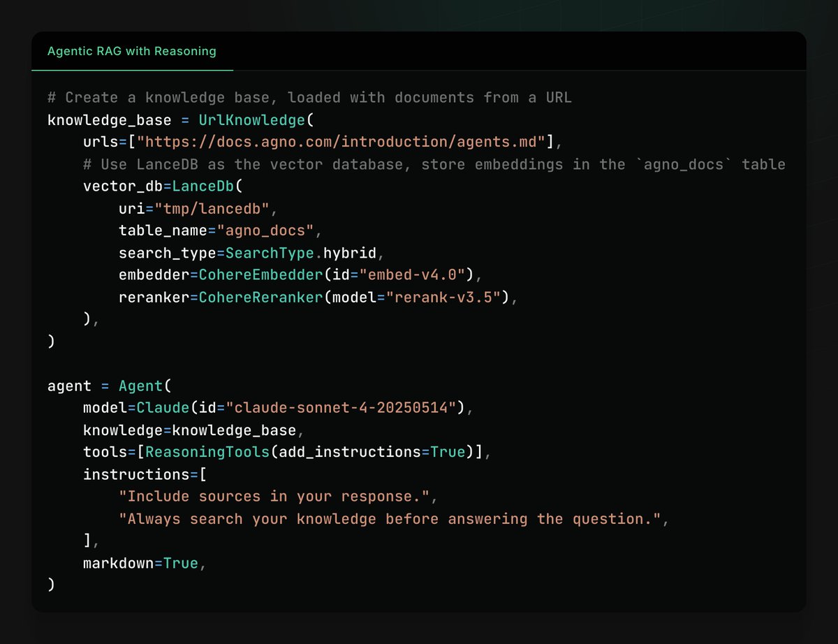
Task: Click the 'vector_db' parameter name
Action: pyautogui.click(x=123, y=186)
